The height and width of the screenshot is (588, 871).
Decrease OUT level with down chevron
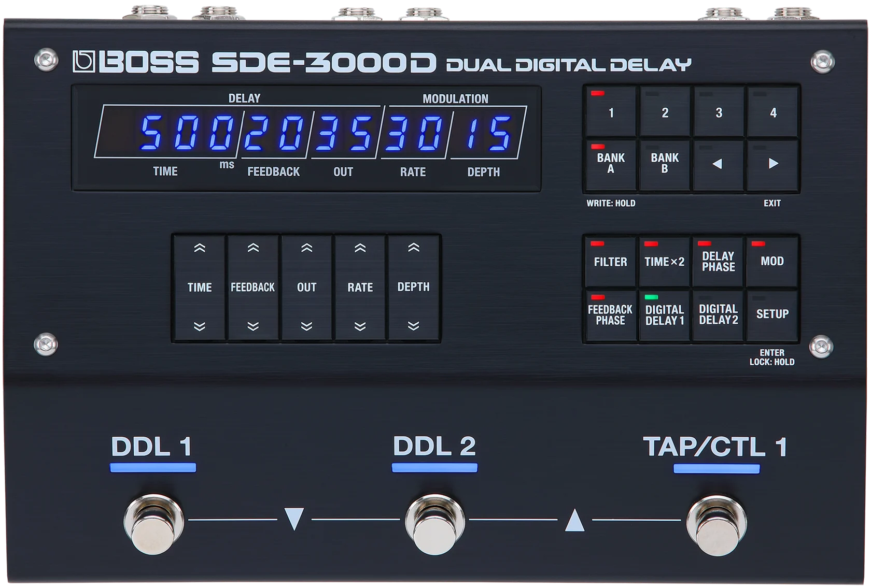pyautogui.click(x=307, y=326)
